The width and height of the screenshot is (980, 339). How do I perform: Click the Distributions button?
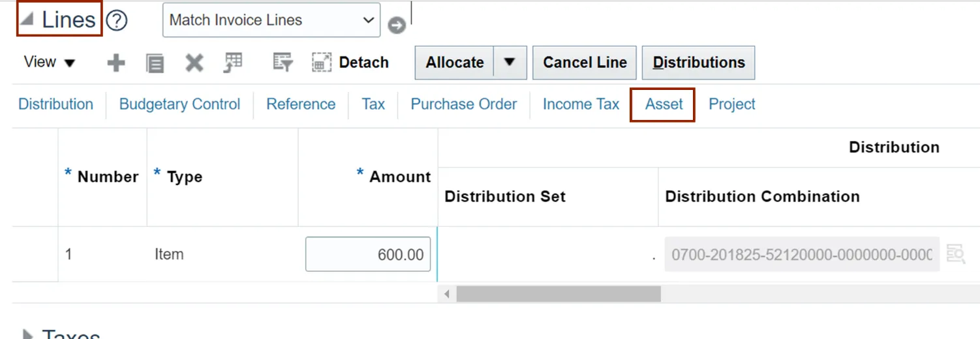[699, 63]
